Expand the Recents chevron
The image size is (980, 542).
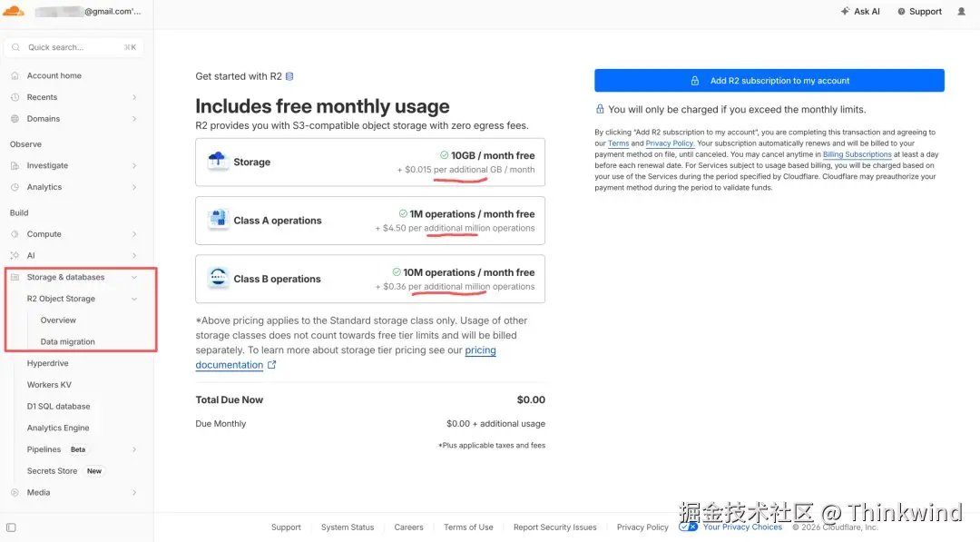click(134, 97)
